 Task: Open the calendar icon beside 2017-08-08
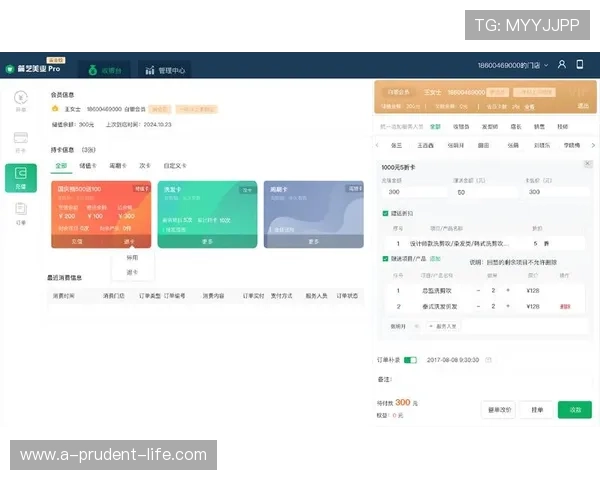(x=488, y=360)
